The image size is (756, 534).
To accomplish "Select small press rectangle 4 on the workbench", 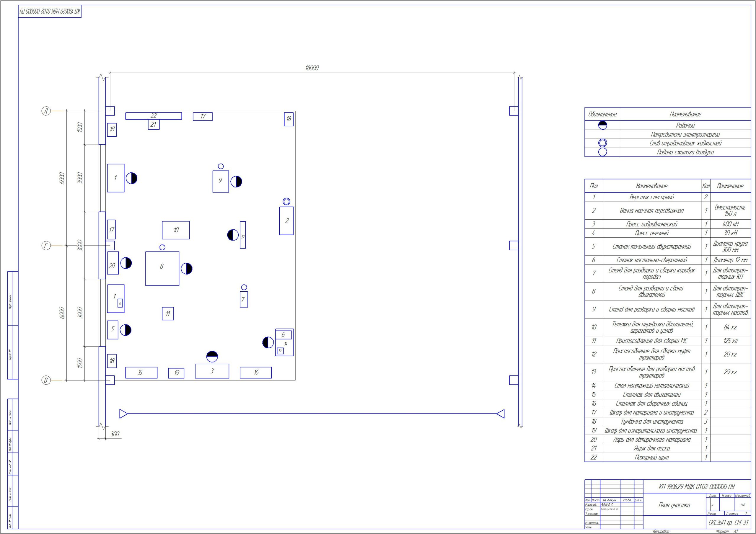I will click(x=120, y=303).
